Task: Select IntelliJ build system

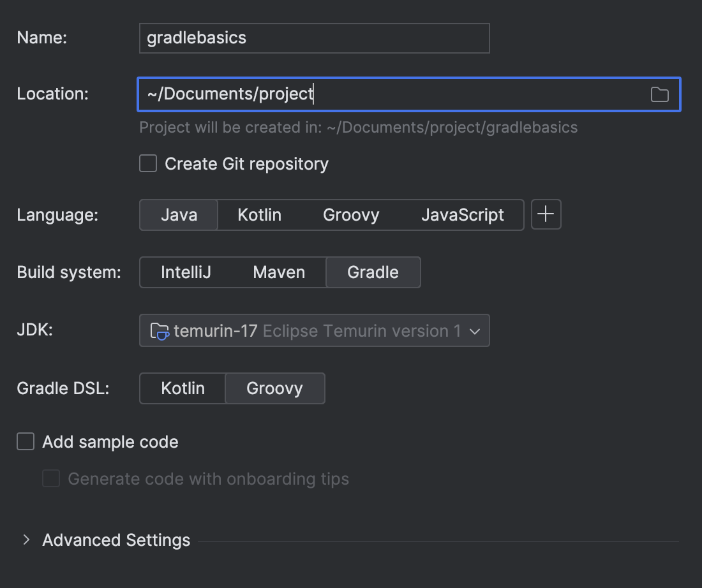Action: [186, 272]
